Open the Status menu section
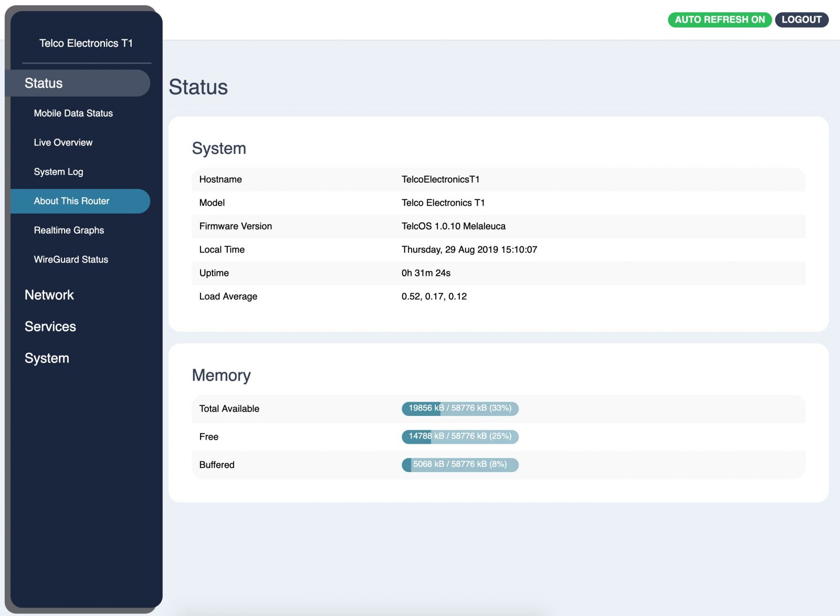 (79, 83)
